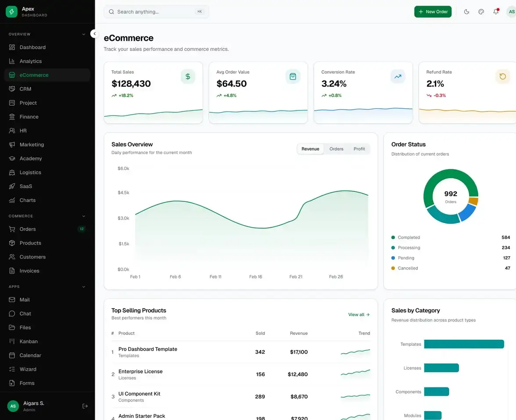Select the Enterprise License product row

240,375
